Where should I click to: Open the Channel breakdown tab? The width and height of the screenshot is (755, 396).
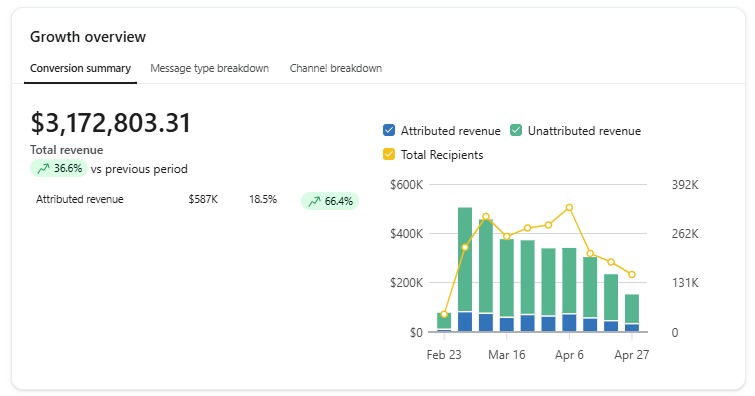336,68
